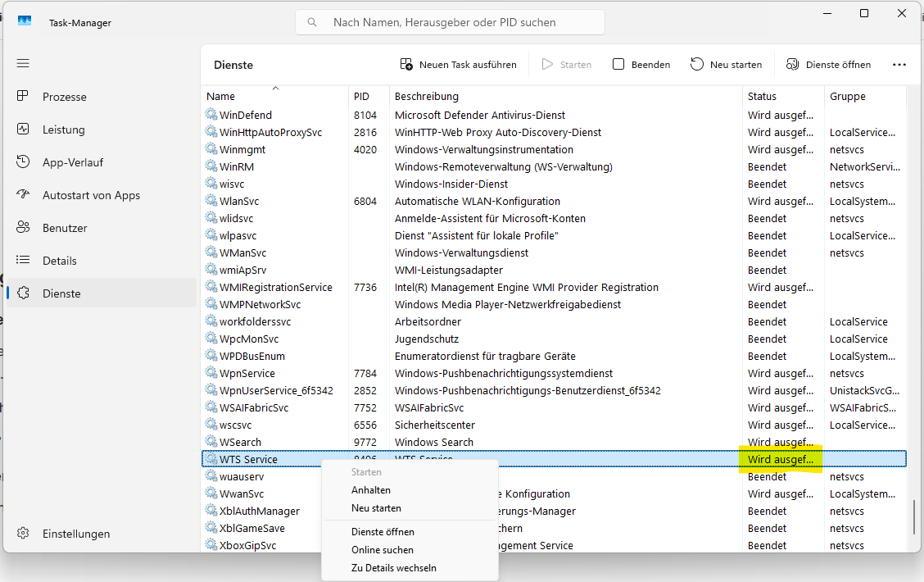Open the App-Verlauf history page
This screenshot has height=582, width=924.
pyautogui.click(x=72, y=162)
